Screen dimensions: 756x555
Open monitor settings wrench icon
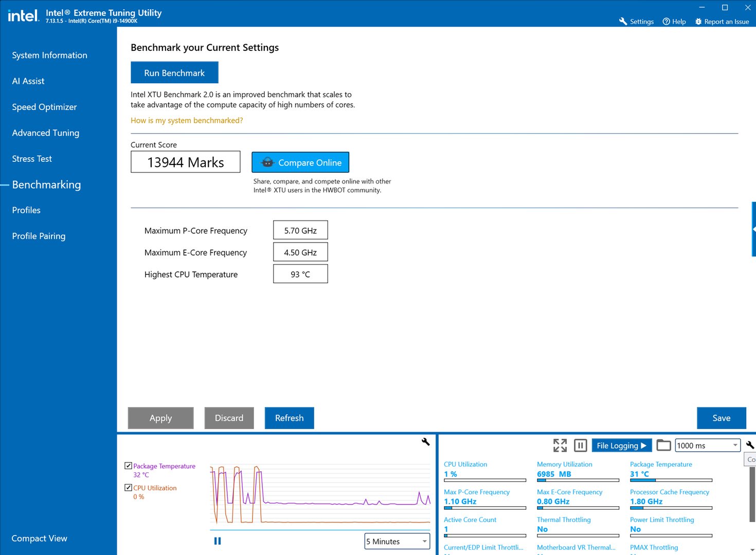click(750, 445)
